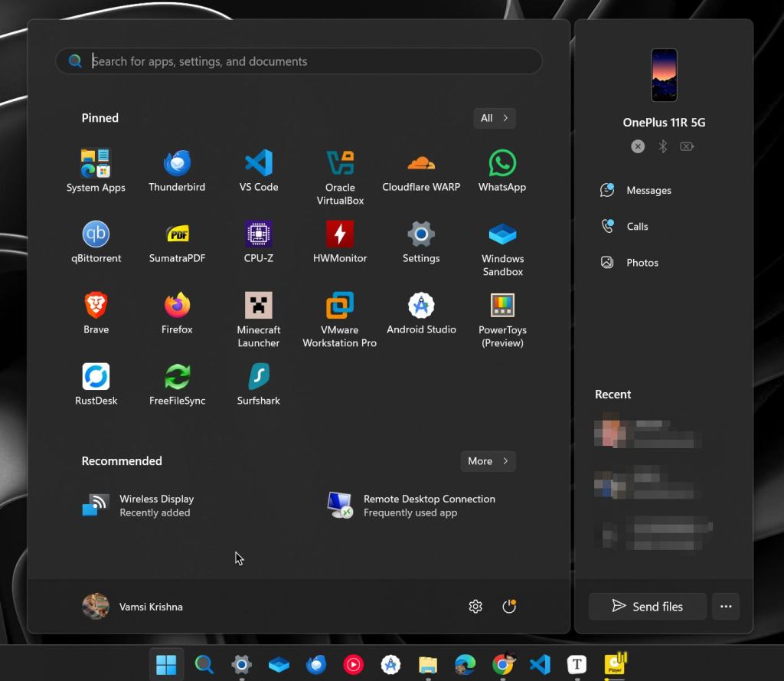Open the pinned Settings app
Image resolution: width=784 pixels, height=681 pixels.
(421, 241)
